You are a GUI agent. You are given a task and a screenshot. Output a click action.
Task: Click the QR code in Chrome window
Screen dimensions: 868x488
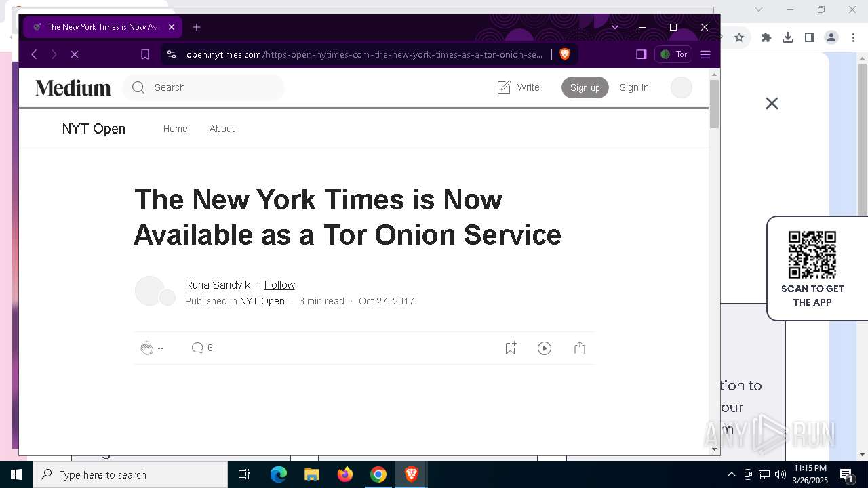coord(812,255)
